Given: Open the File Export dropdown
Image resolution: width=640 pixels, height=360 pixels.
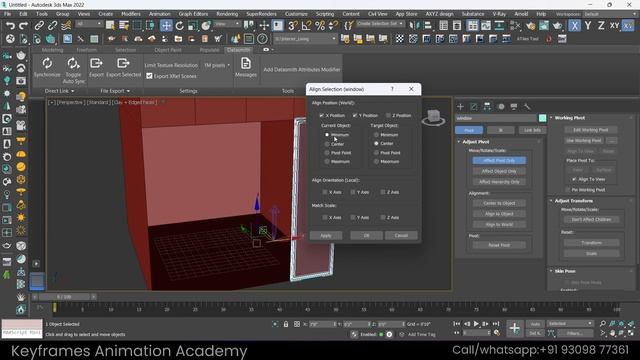Looking at the screenshot, I should click(x=115, y=91).
